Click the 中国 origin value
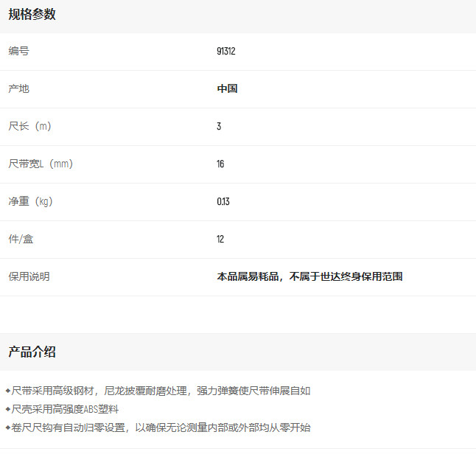The image size is (476, 471). pyautogui.click(x=227, y=89)
